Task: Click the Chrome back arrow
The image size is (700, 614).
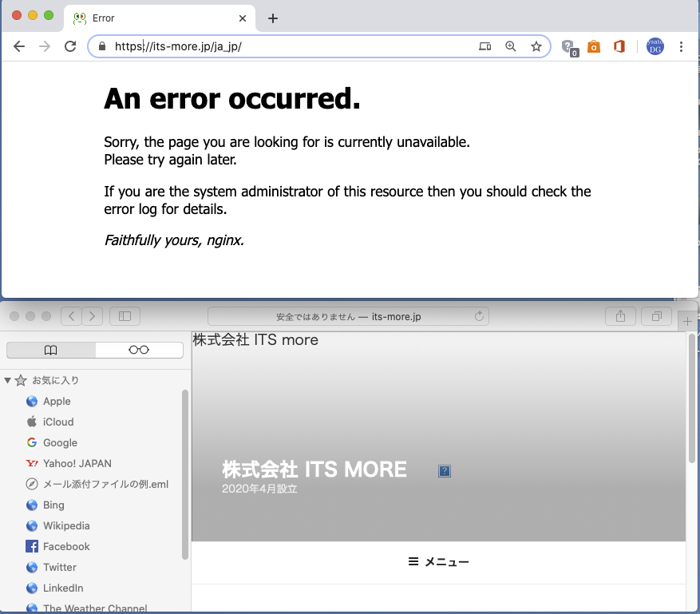Action: (19, 46)
